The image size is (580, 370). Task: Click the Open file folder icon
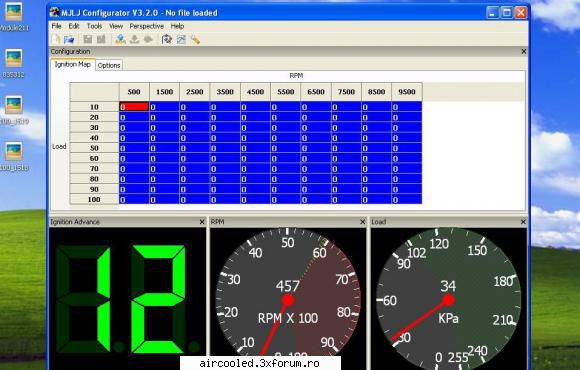(x=69, y=39)
